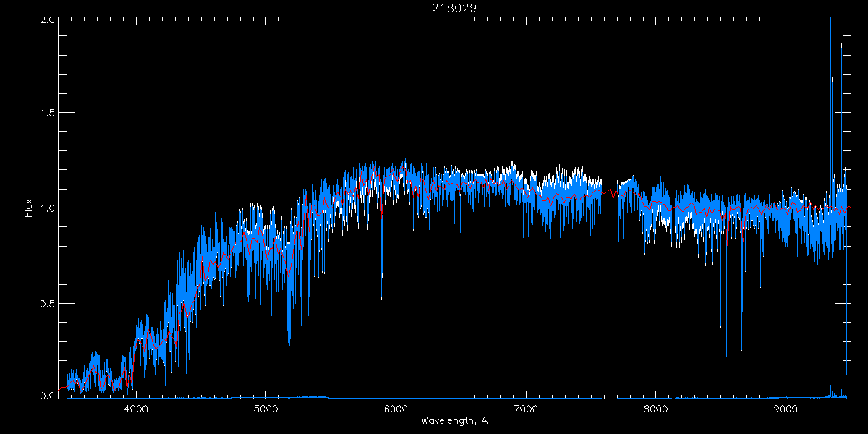Select the 8000 x-axis tick label

pyautogui.click(x=656, y=408)
